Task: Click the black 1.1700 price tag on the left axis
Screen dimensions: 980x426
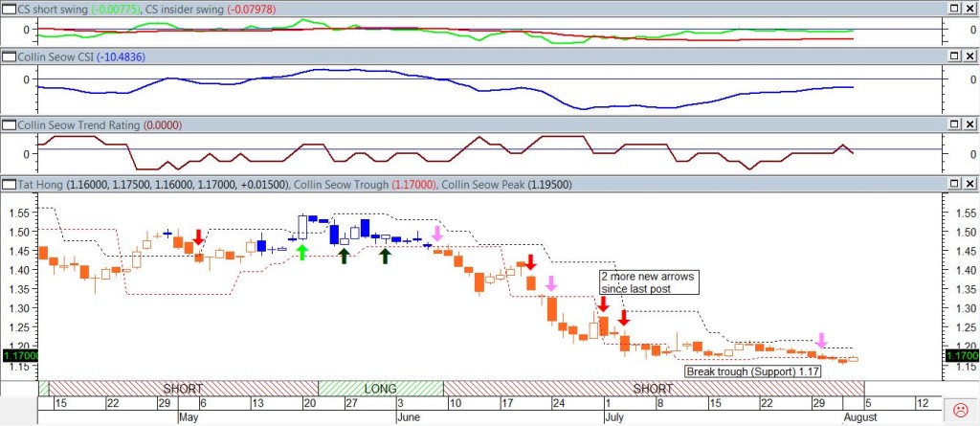Action: point(20,355)
